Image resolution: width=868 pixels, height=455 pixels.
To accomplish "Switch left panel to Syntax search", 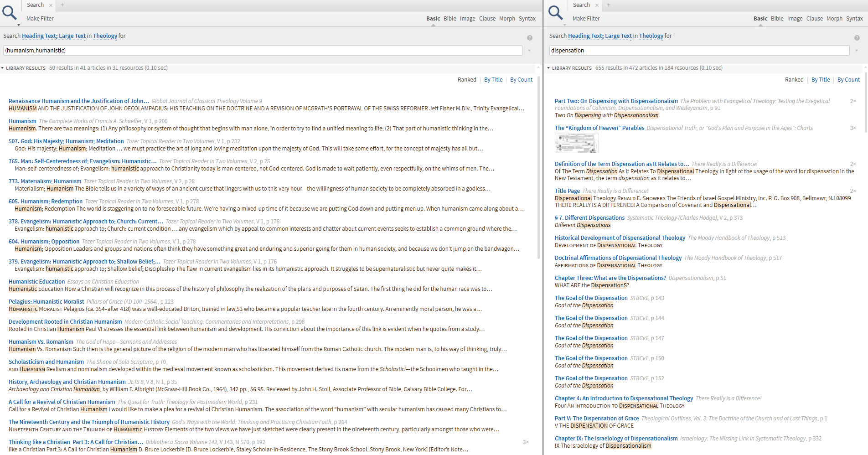I will [x=527, y=19].
